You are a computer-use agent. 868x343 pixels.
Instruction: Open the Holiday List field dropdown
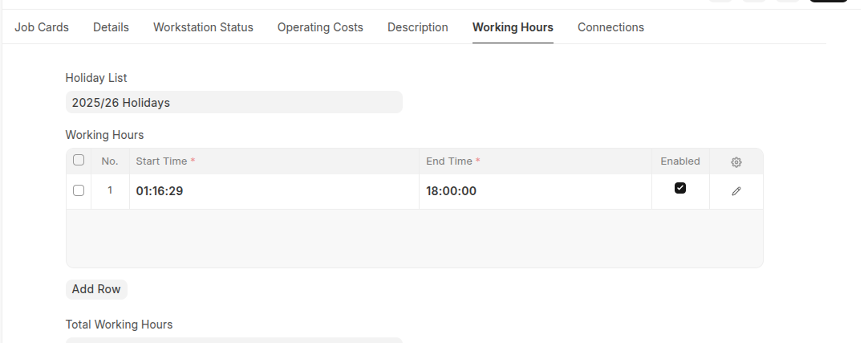coord(233,103)
